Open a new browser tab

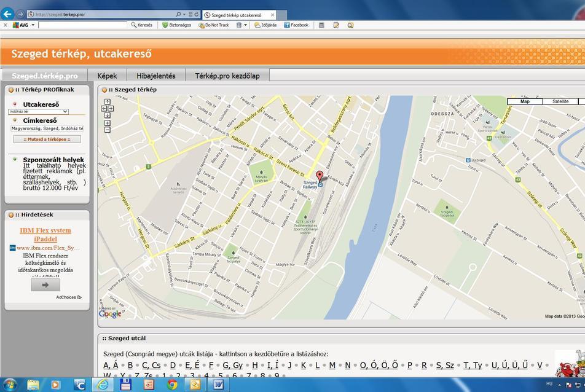(x=282, y=15)
